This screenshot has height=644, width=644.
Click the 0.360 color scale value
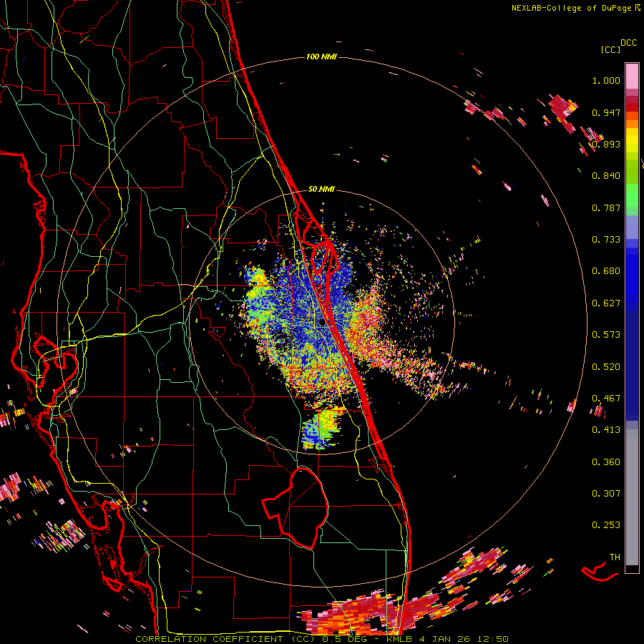pyautogui.click(x=606, y=462)
